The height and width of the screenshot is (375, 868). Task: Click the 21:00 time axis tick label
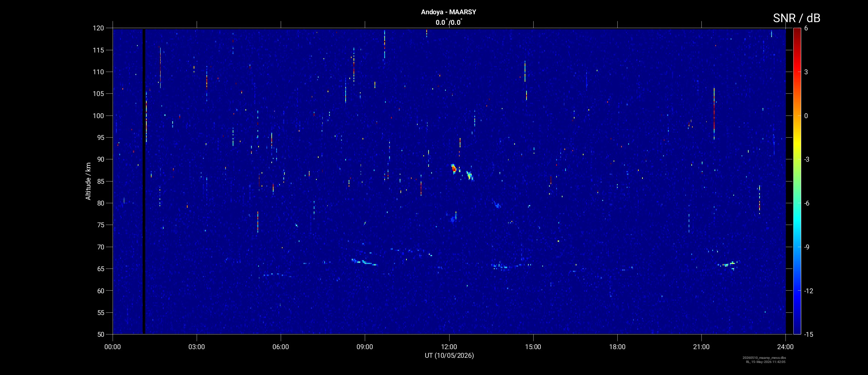pyautogui.click(x=701, y=347)
